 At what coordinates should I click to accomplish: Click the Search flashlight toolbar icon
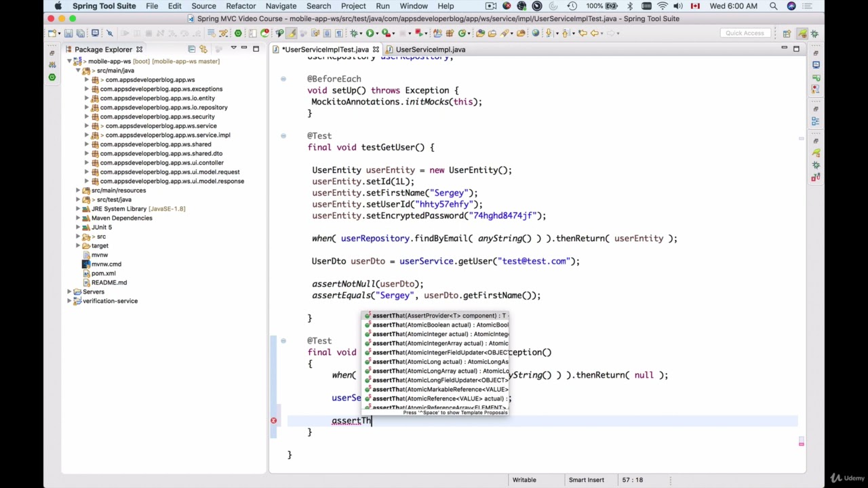[505, 33]
